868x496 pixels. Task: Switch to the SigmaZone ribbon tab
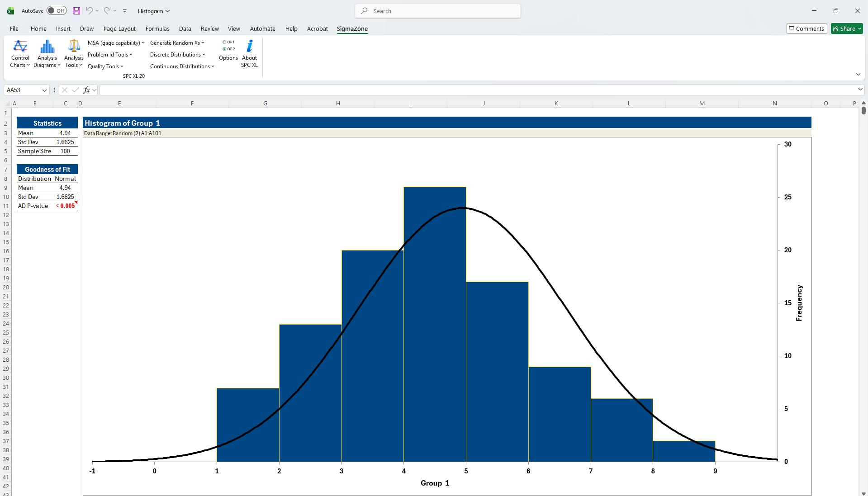(x=352, y=28)
